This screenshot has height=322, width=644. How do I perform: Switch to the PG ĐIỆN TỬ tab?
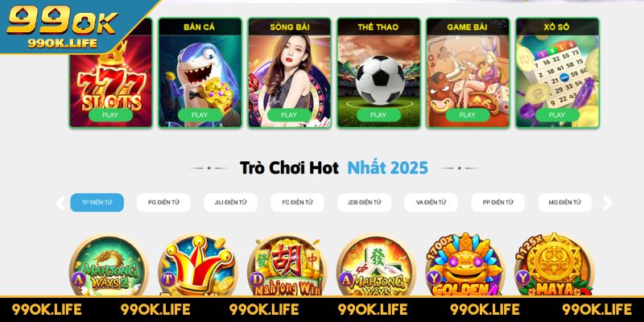163,203
